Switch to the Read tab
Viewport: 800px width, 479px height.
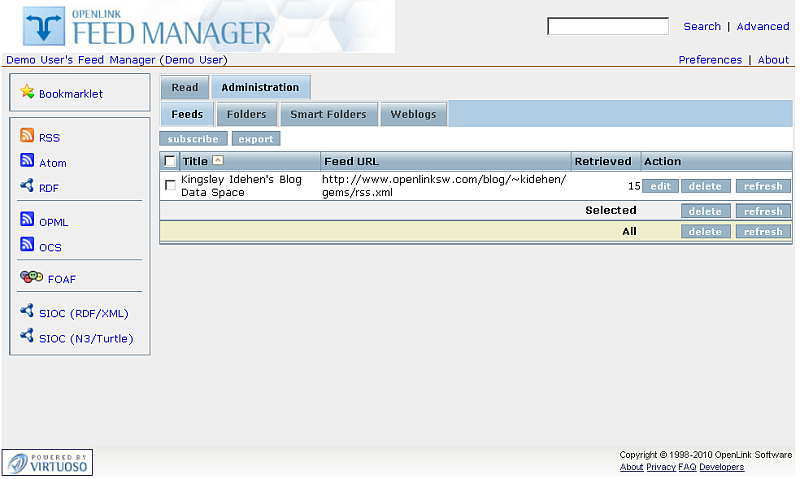184,88
